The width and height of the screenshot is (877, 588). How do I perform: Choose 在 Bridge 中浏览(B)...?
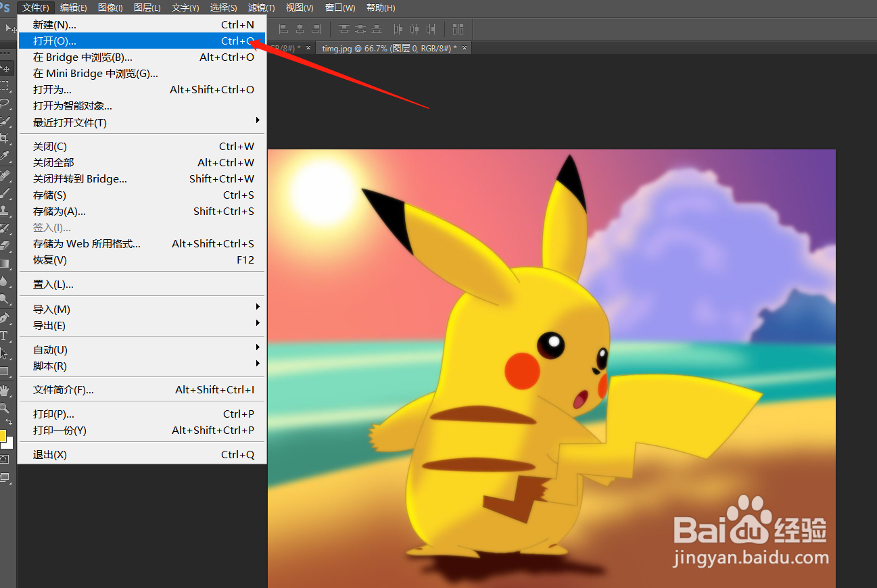pos(143,57)
